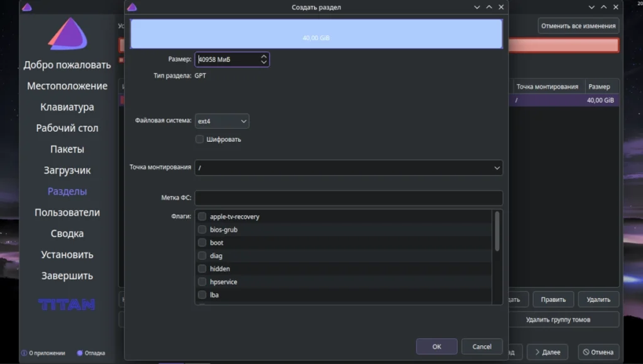Viewport: 643px width, 364px height.
Task: Enable the bios-grub flag
Action: click(202, 230)
